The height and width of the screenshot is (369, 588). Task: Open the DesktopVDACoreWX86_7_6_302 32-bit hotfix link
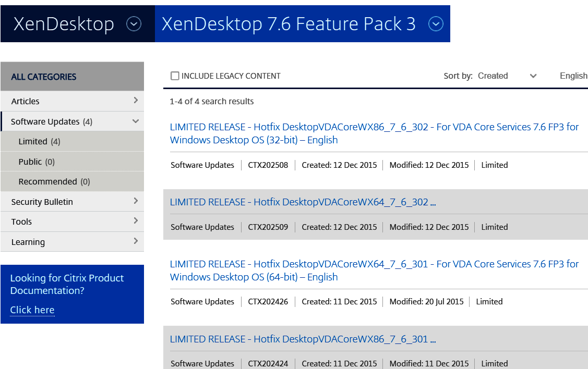pos(374,133)
